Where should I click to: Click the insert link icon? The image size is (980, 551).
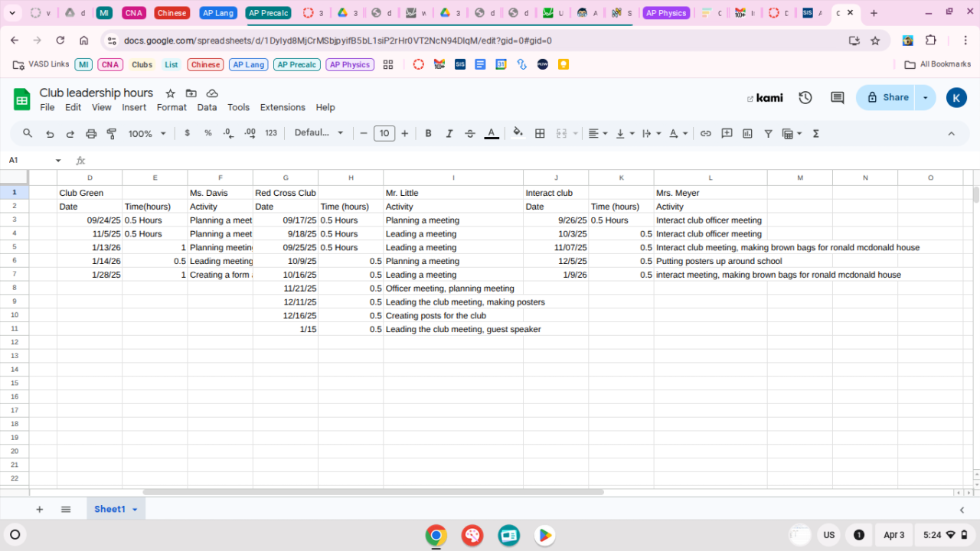(x=706, y=133)
